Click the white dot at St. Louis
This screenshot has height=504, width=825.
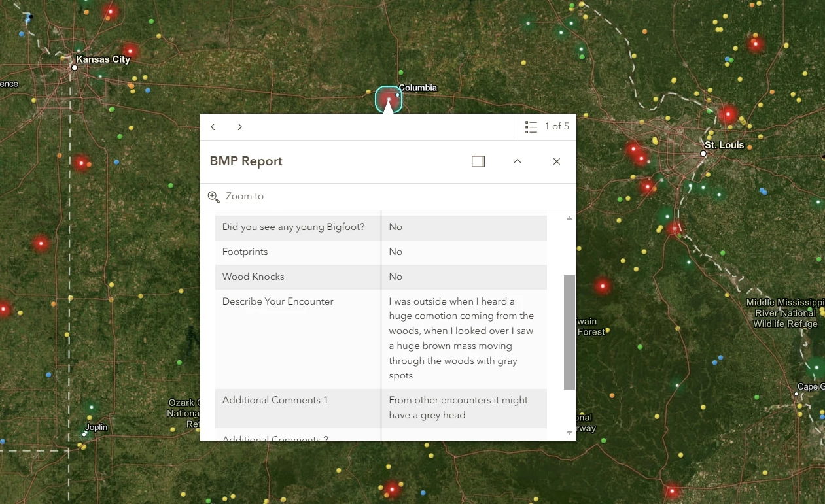[703, 154]
